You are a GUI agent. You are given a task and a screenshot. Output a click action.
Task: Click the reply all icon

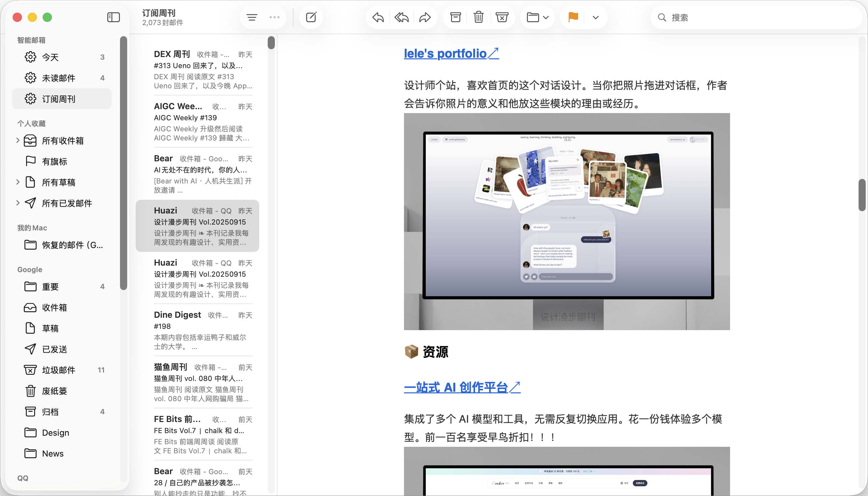click(401, 17)
